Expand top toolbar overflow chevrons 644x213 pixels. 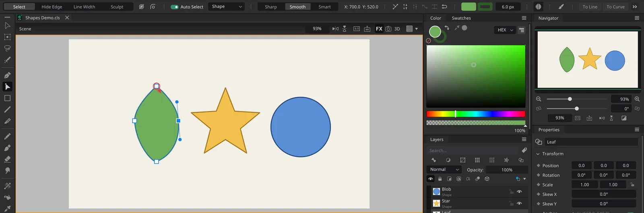pos(635,7)
